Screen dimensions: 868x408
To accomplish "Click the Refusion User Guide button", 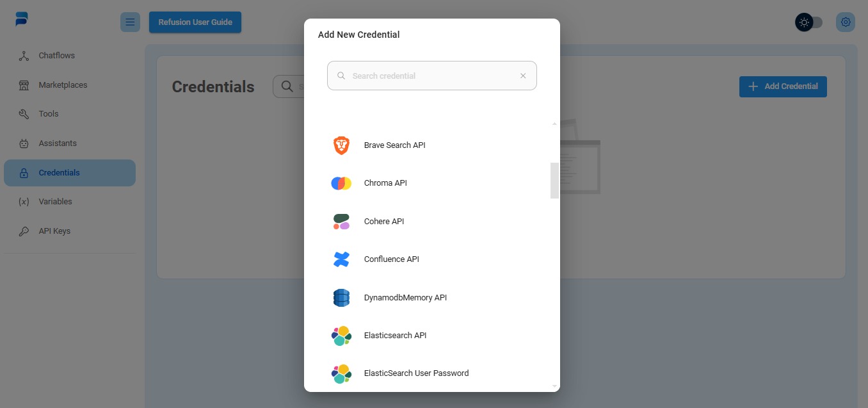I will (195, 22).
